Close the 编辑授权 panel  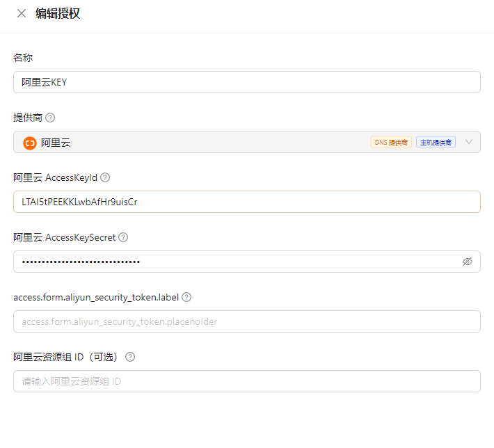(x=22, y=13)
